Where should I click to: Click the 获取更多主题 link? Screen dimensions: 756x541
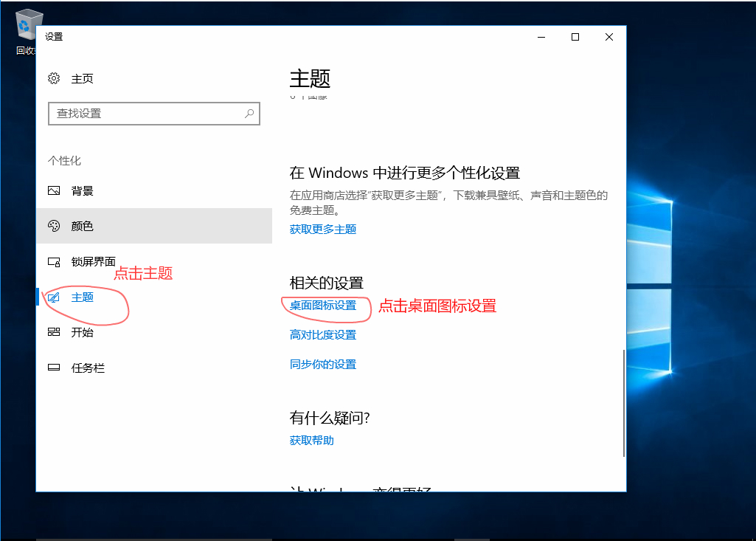tap(322, 230)
